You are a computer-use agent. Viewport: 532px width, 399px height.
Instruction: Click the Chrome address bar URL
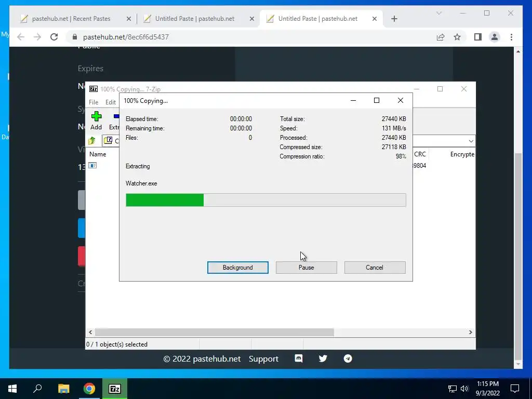126,37
